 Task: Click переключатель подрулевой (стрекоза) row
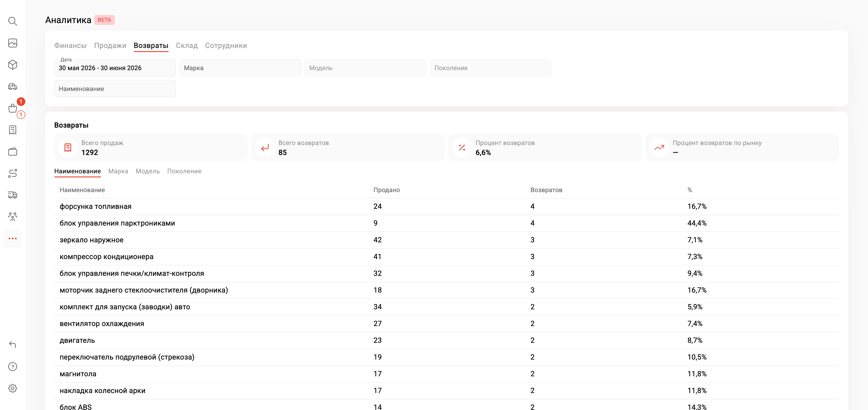(446, 357)
